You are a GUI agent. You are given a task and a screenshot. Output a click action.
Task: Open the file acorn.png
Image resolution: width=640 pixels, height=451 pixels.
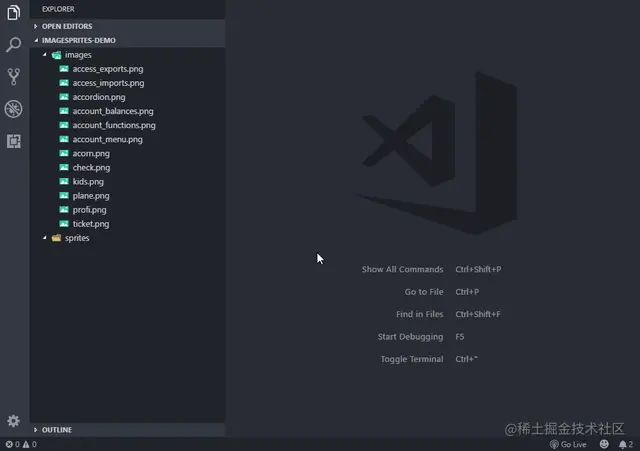coord(91,153)
